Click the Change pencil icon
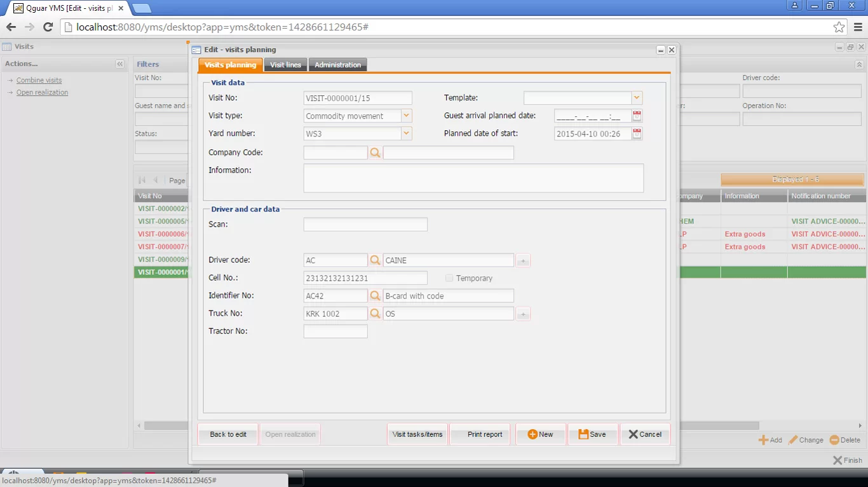868x487 pixels. [x=793, y=439]
